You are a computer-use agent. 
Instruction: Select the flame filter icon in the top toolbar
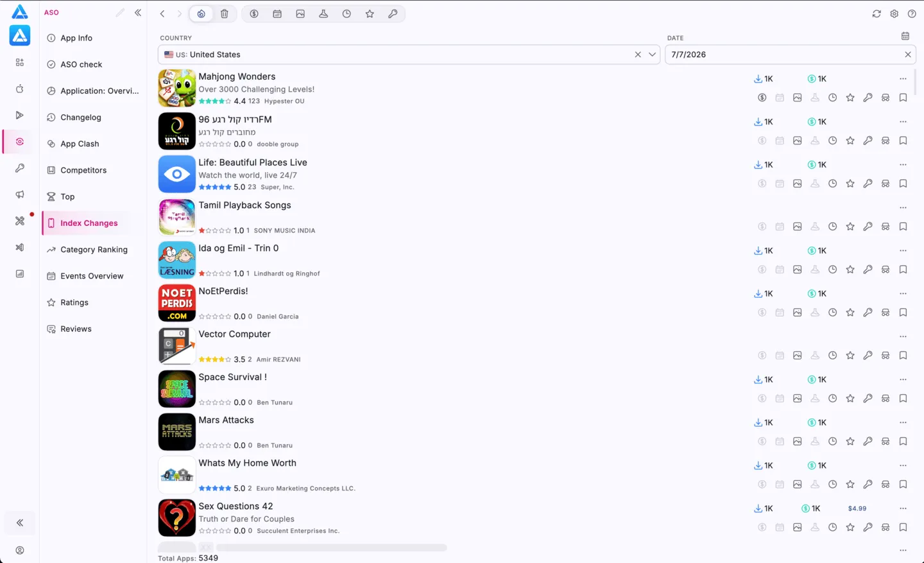point(201,13)
